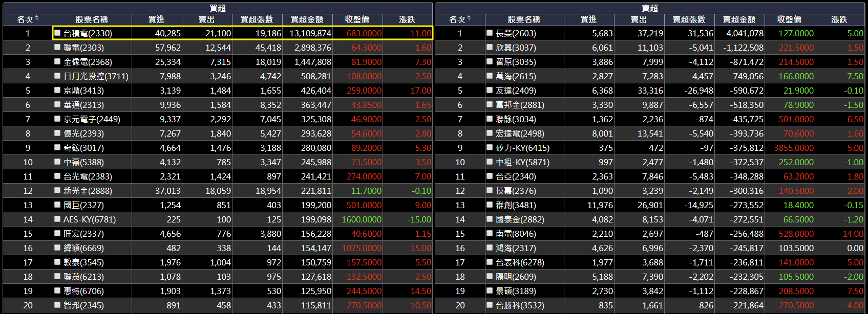Image resolution: width=868 pixels, height=314 pixels.
Task: Click the stock name 台表科(6278)
Action: click(x=520, y=262)
